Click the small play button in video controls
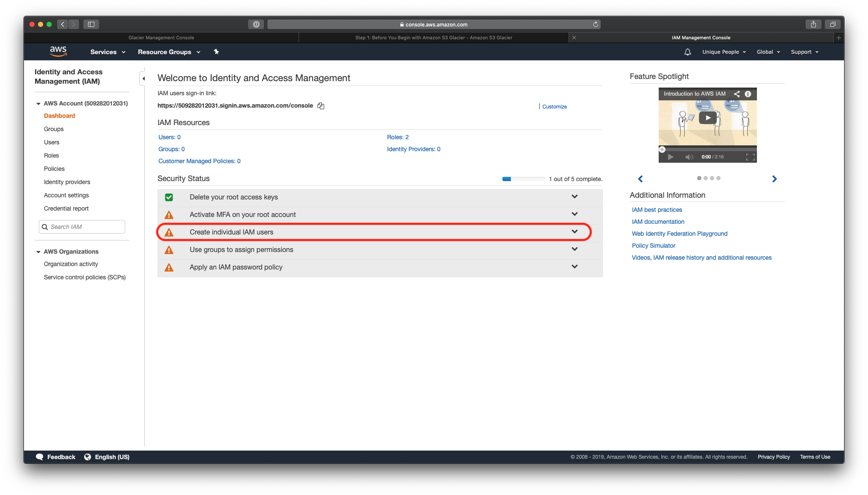The width and height of the screenshot is (868, 495). (x=671, y=157)
